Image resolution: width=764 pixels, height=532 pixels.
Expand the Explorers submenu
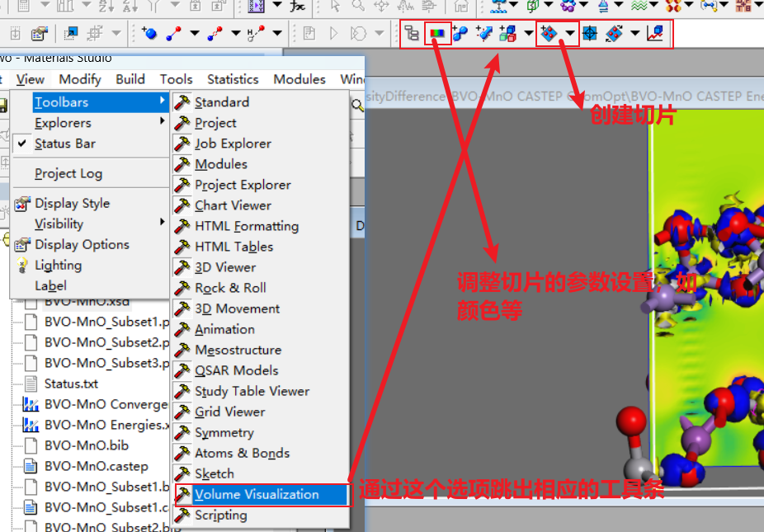coord(89,123)
